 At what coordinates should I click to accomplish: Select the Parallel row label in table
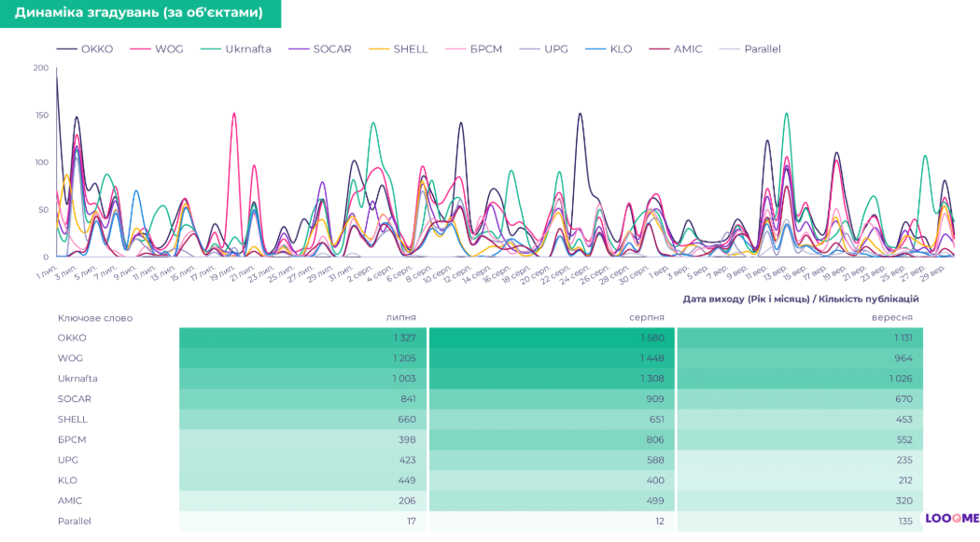tap(75, 521)
